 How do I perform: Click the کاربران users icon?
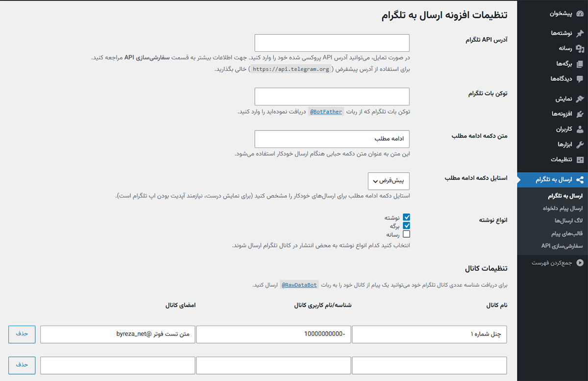pos(580,129)
